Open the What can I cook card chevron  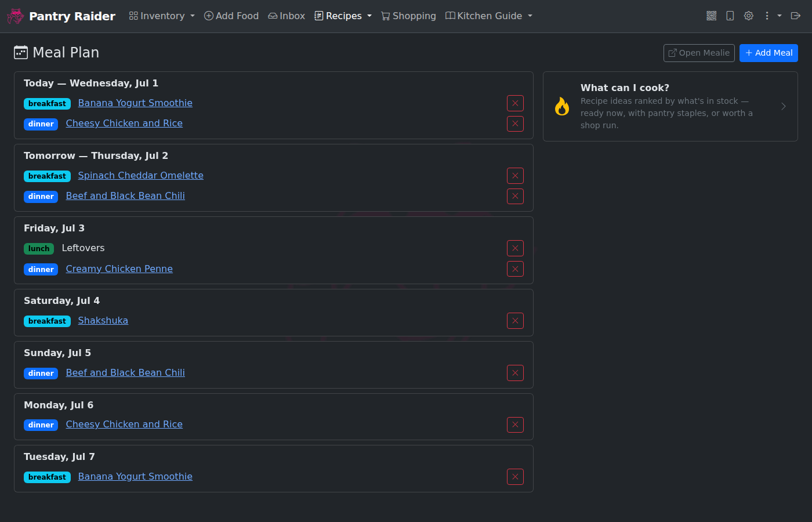[784, 106]
